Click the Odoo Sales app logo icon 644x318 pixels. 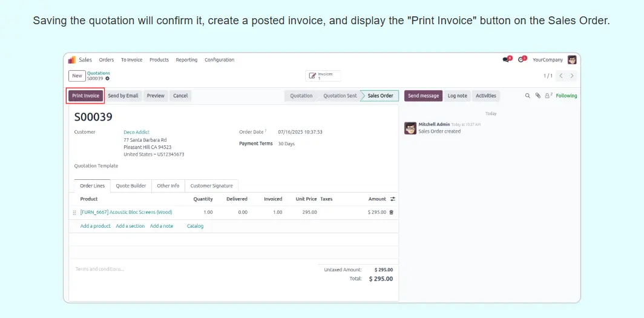click(72, 60)
